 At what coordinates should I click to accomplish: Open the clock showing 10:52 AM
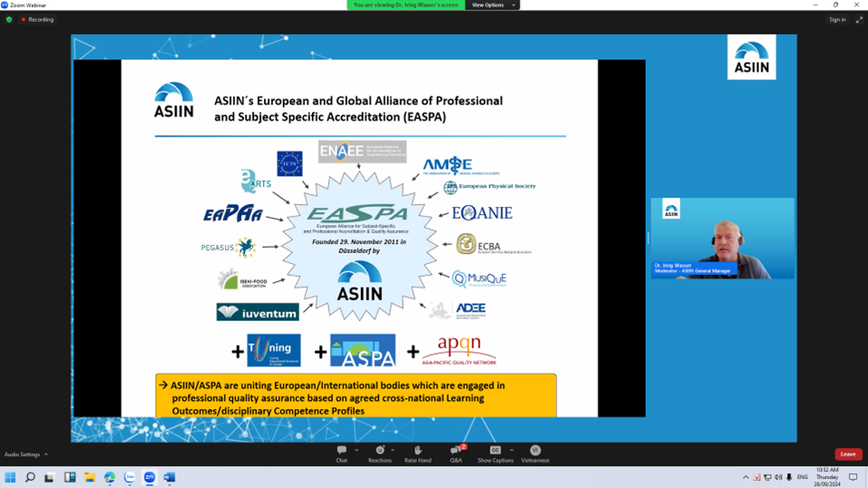click(x=827, y=477)
